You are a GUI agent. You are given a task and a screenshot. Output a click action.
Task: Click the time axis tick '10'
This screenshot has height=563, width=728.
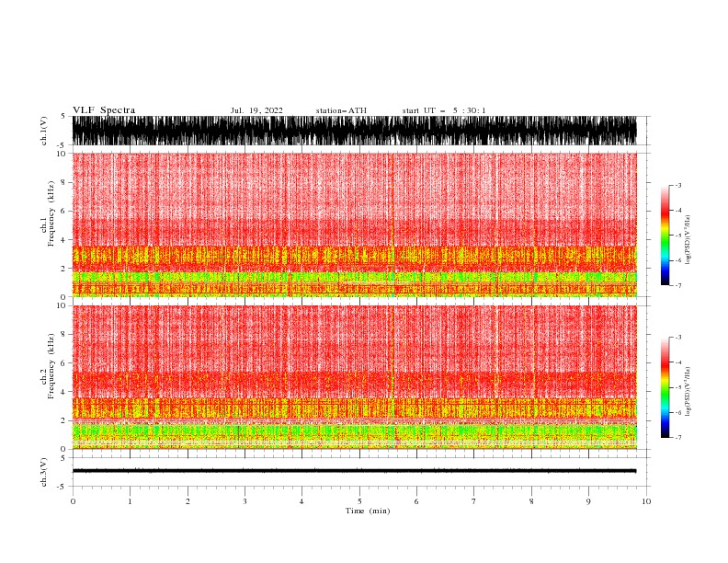coord(646,501)
